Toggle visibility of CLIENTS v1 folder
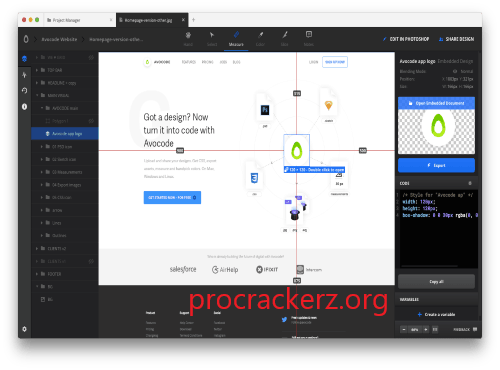The width and height of the screenshot is (500, 370). point(91,261)
